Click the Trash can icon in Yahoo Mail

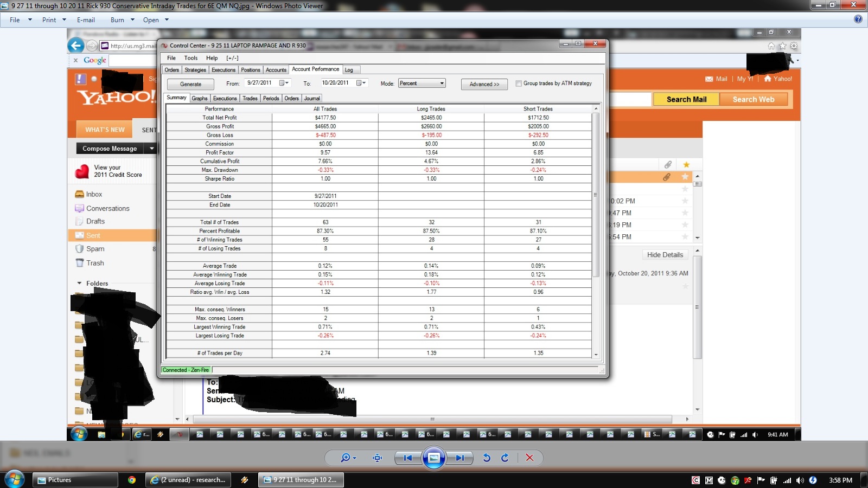pos(79,263)
